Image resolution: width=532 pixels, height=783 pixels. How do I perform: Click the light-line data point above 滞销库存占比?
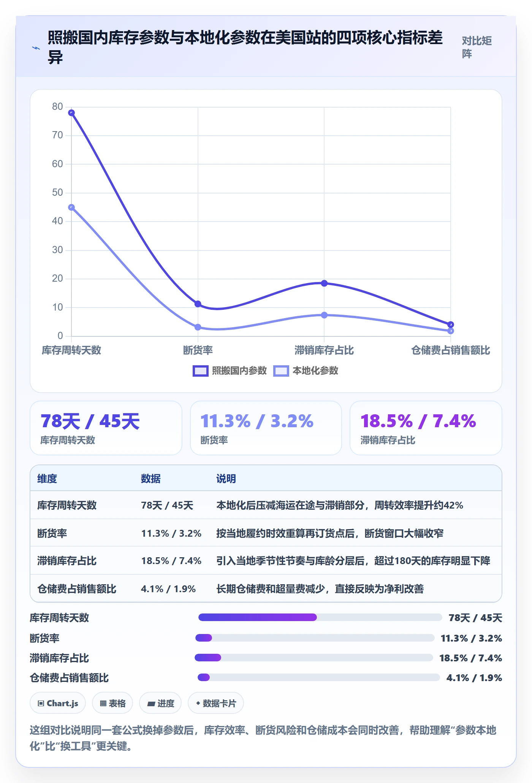coord(324,315)
